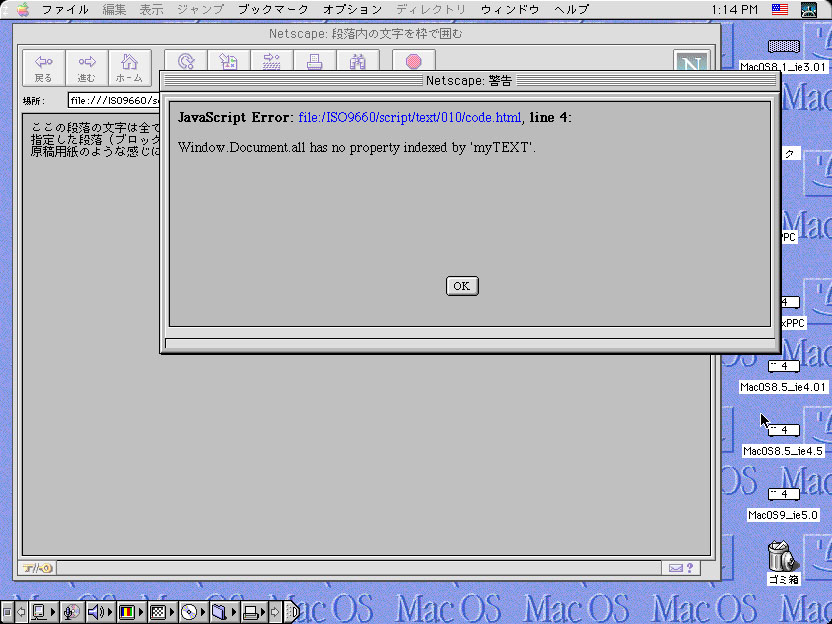Click the Home (ホーム) toolbar button
This screenshot has height=624, width=832.
(x=129, y=68)
